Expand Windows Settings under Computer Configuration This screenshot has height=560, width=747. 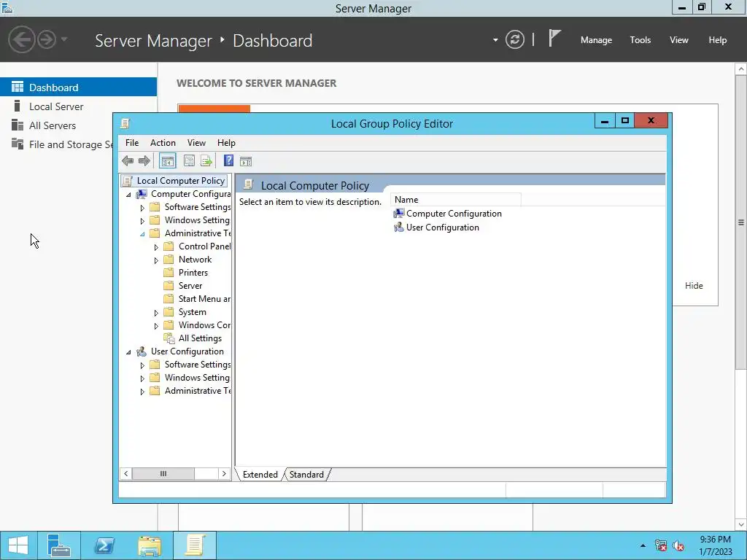142,221
